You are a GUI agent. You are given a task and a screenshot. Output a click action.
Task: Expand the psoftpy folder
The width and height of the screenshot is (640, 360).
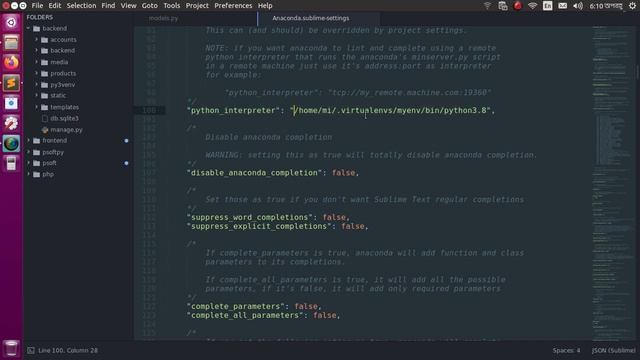[x=29, y=152]
